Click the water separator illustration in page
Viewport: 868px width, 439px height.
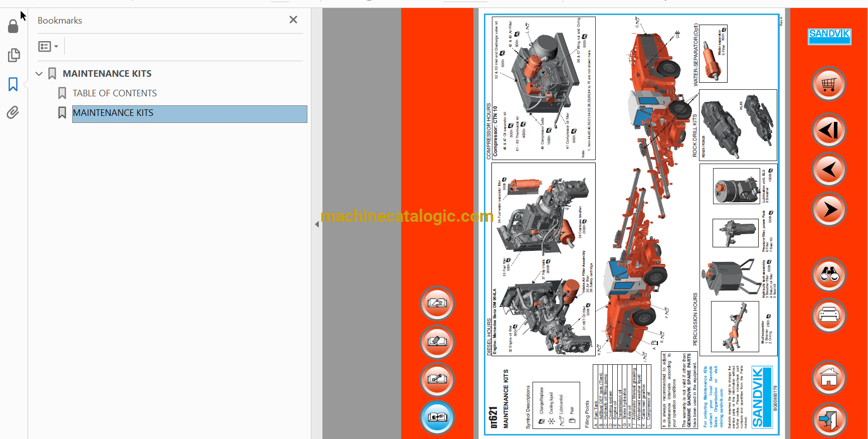[x=713, y=54]
